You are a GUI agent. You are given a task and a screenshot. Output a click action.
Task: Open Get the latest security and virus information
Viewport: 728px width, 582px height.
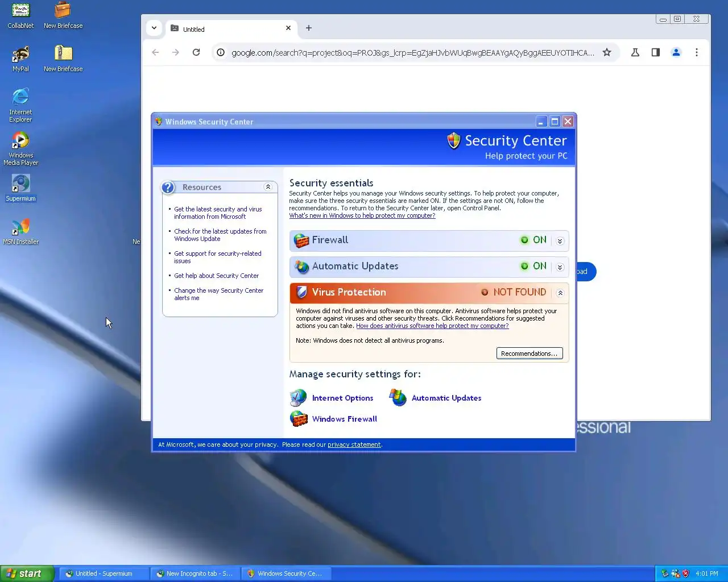(218, 213)
